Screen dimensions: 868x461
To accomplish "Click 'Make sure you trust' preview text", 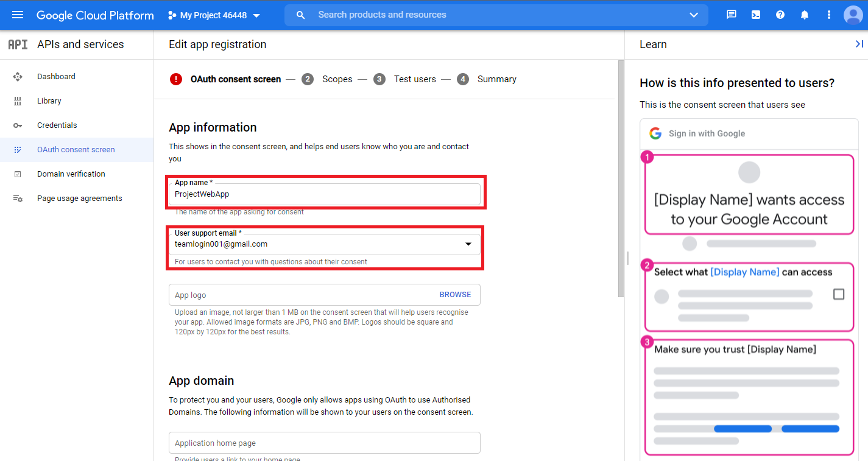I will coord(735,350).
